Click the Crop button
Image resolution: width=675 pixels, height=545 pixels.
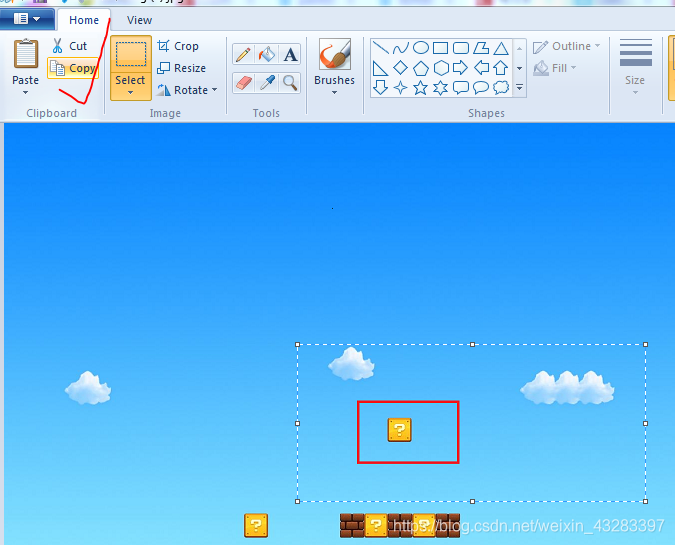click(x=178, y=46)
